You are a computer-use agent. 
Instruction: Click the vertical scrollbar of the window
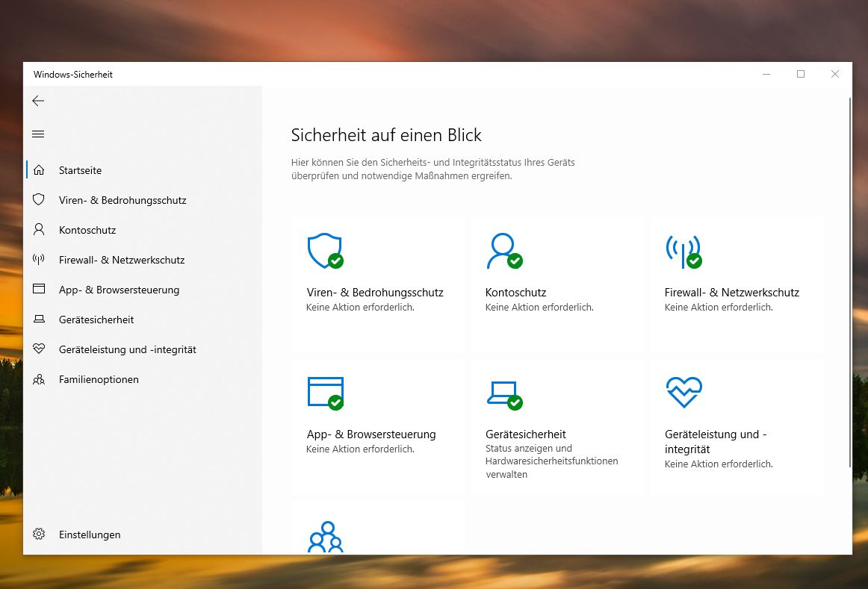coord(850,282)
